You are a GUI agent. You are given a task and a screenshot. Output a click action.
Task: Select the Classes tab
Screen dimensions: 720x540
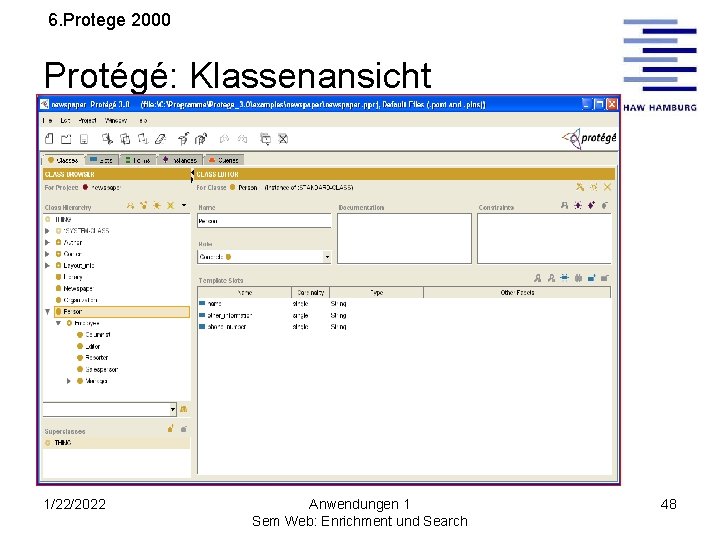click(63, 160)
